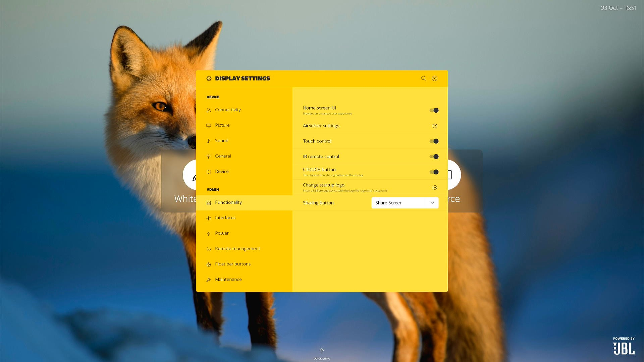Click the Maintenance wrench icon
This screenshot has width=644, height=362.
point(209,280)
